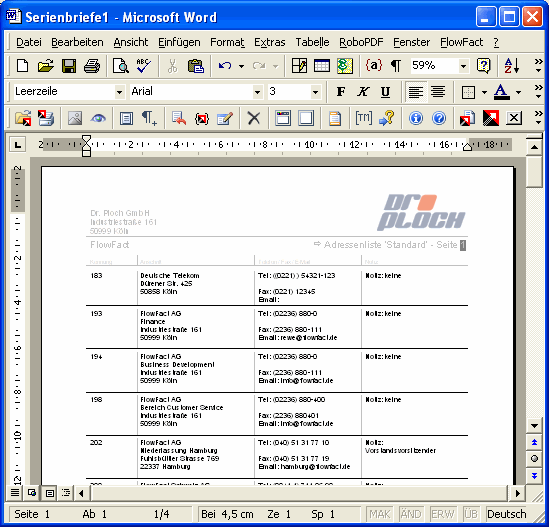This screenshot has width=549, height=527.
Task: Toggle underline formatting U button
Action: pos(385,92)
